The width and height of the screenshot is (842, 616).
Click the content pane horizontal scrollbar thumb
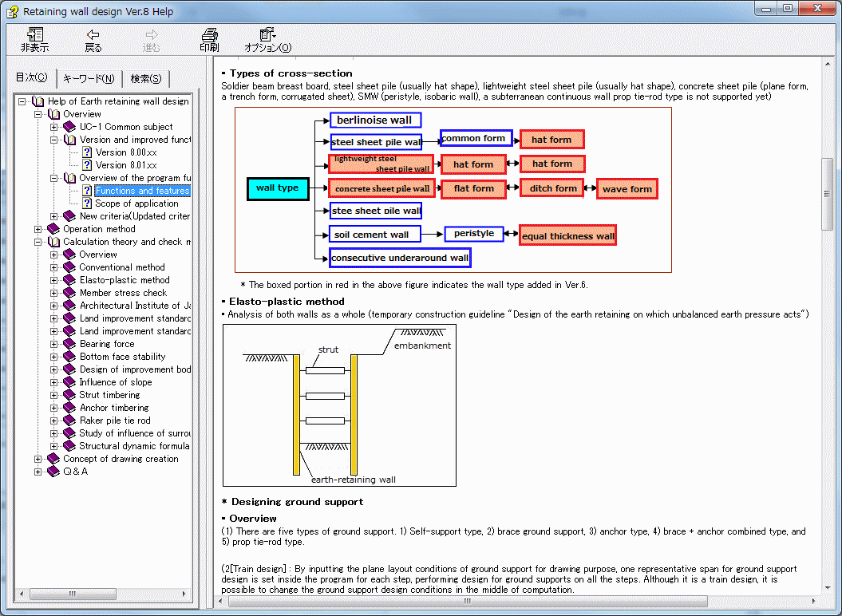468,602
